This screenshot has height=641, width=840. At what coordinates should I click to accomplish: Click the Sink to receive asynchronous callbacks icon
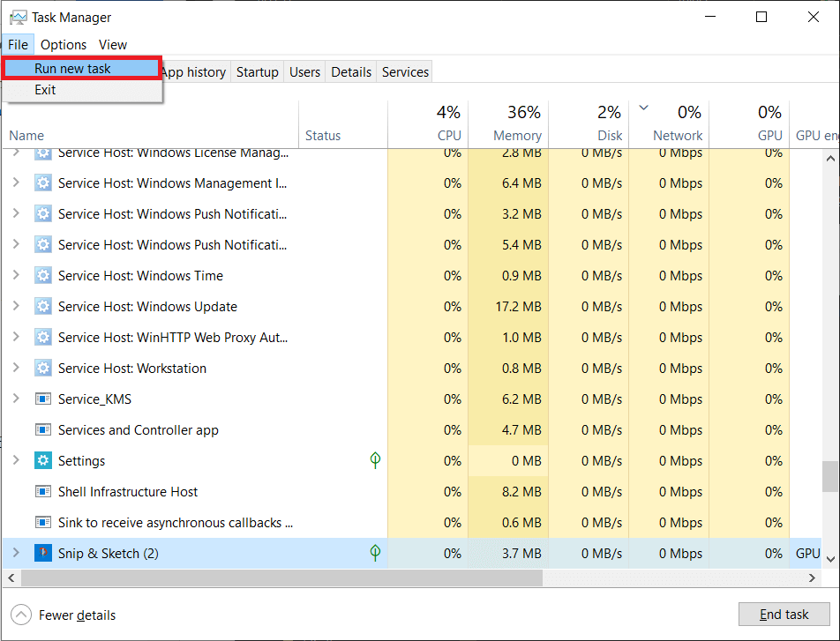pyautogui.click(x=43, y=522)
